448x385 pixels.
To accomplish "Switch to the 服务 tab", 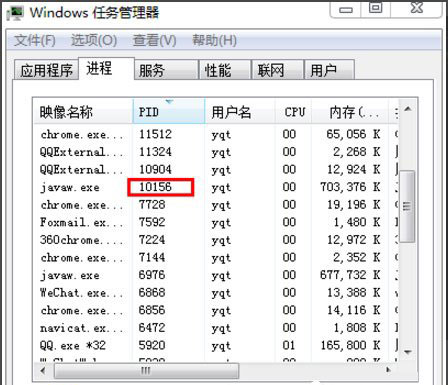I will tap(166, 70).
